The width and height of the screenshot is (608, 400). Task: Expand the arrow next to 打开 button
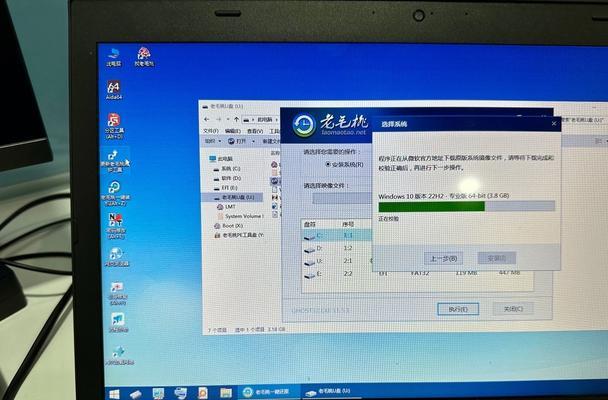253,141
